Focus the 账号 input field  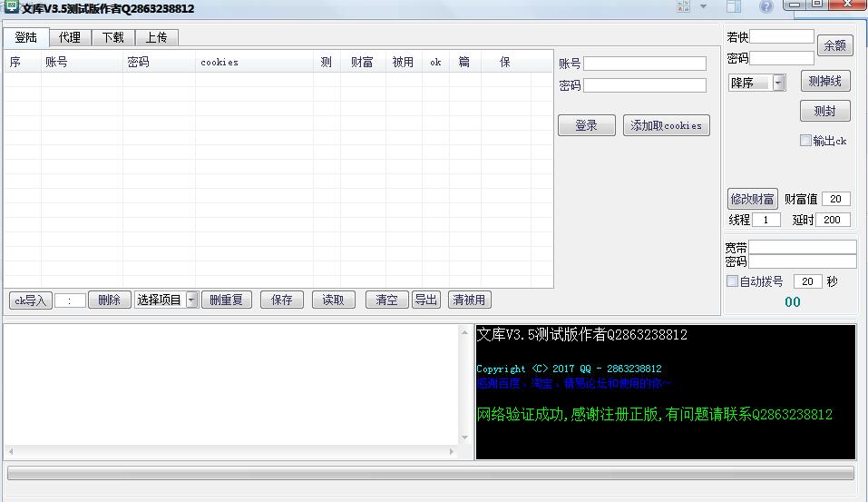click(x=645, y=64)
